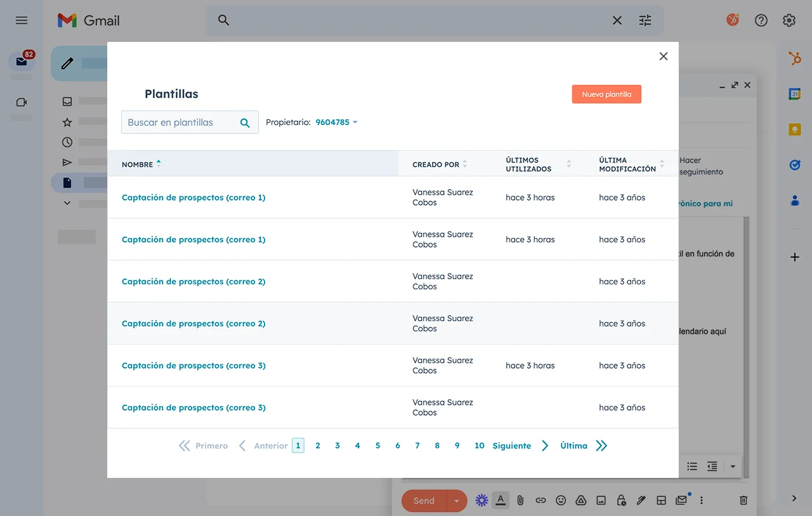Open the Sent folder icon
This screenshot has height=516, width=812.
67,162
